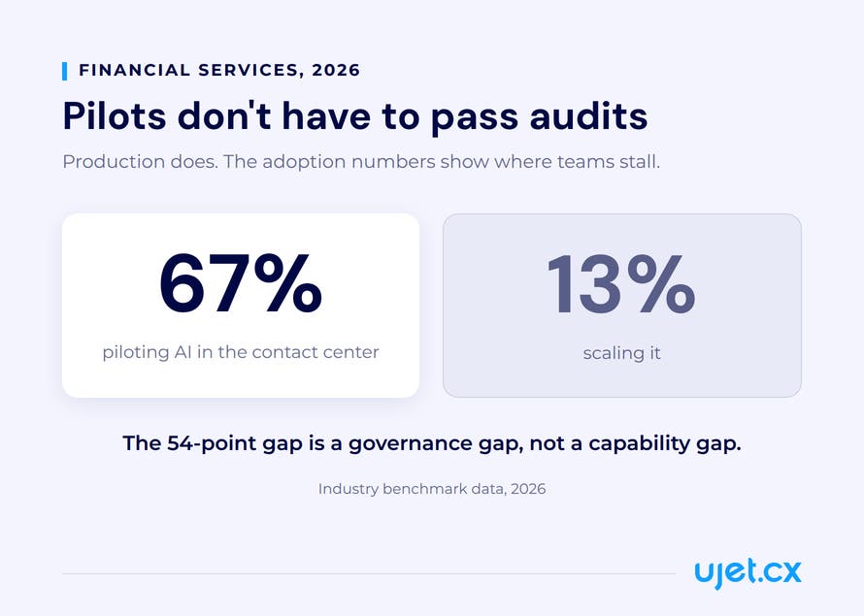Image resolution: width=864 pixels, height=616 pixels.
Task: Click the white card's empty area above 67%
Action: coord(241,232)
